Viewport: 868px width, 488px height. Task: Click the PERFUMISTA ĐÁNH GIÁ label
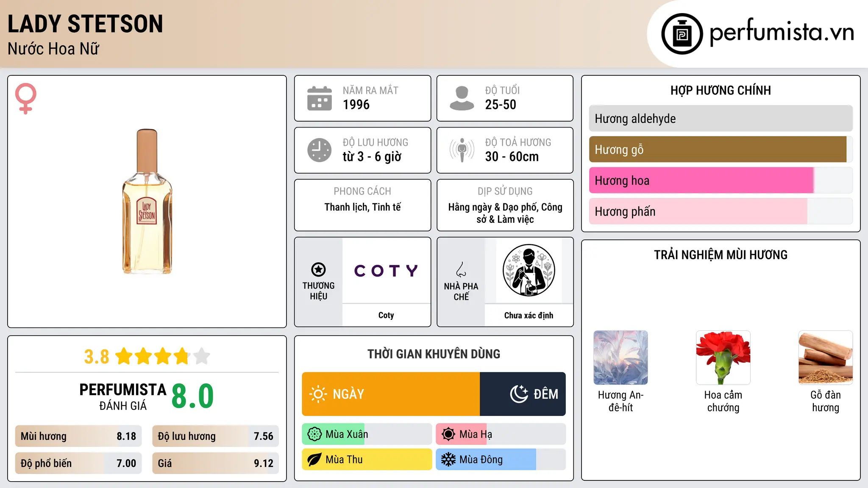123,396
